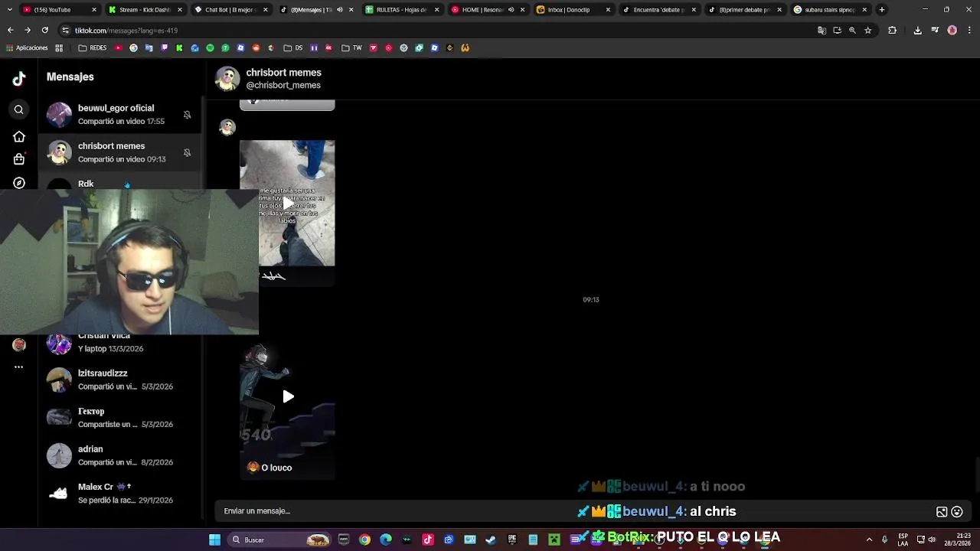Open the Malex Cr conversation

120,493
